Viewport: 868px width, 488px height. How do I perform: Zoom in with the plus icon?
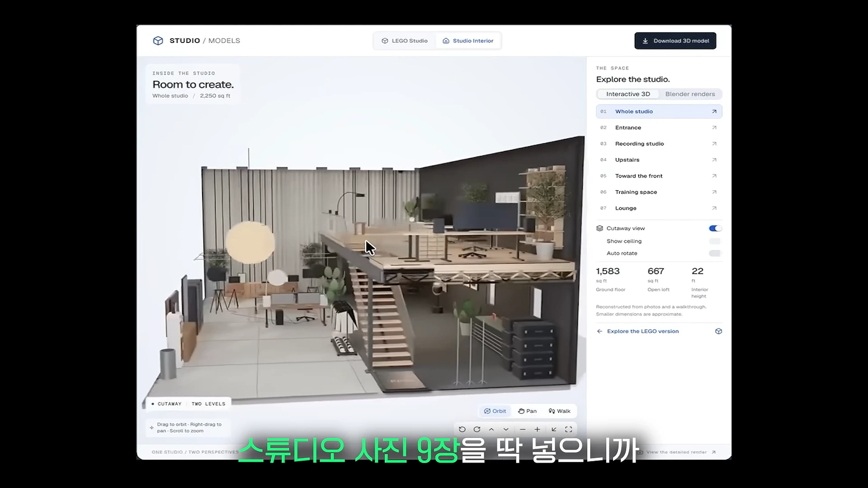coord(537,429)
